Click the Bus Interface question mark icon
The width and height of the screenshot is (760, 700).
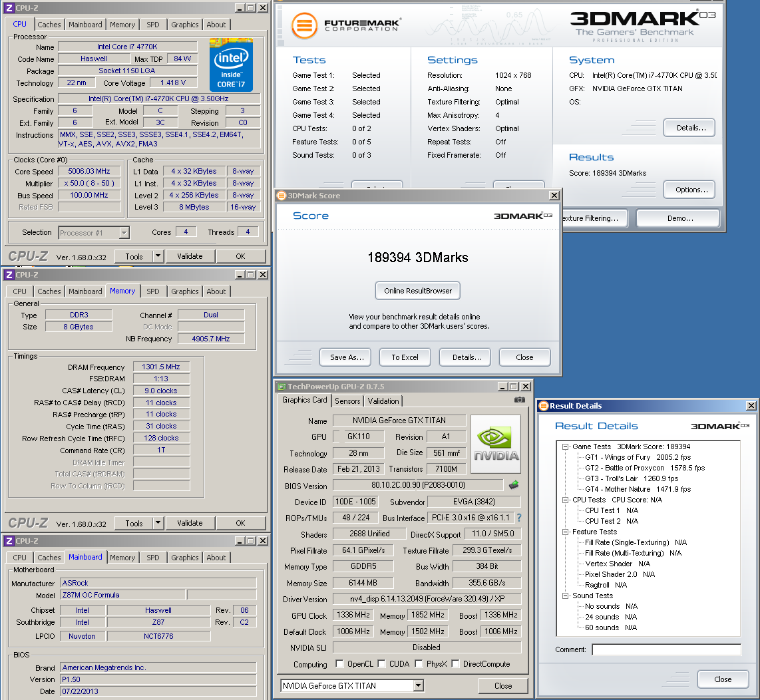(519, 518)
